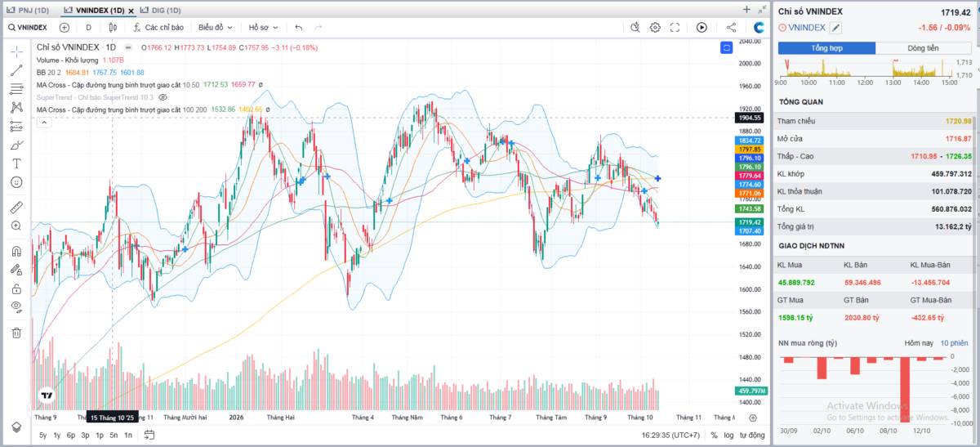980x447 pixels.
Task: Click the replay play button
Action: click(x=702, y=27)
